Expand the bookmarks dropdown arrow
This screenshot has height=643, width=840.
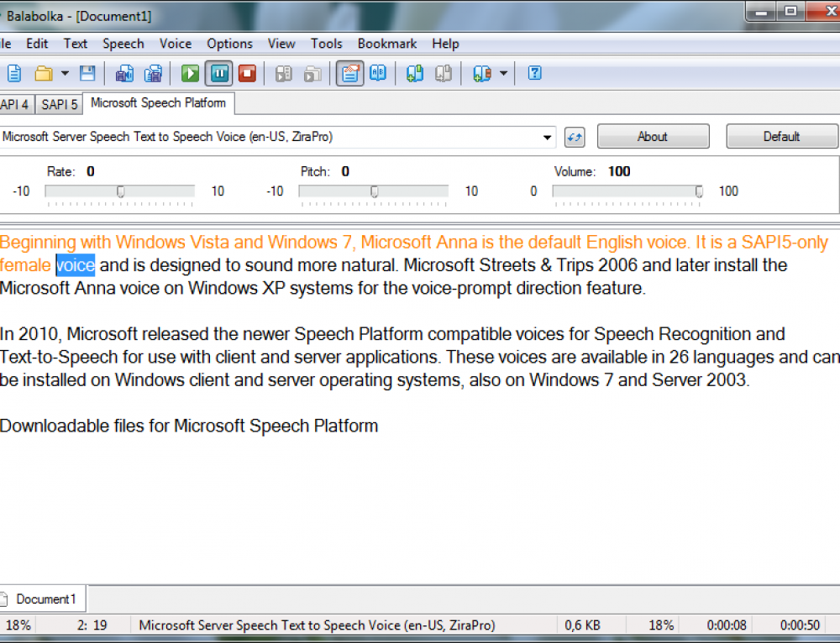[503, 73]
